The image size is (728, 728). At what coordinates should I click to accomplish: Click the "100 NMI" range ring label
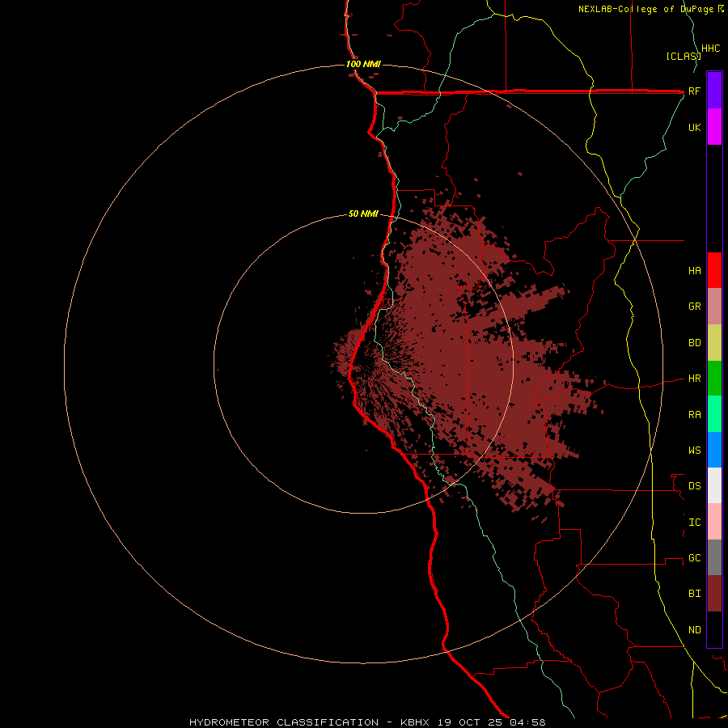(x=363, y=64)
